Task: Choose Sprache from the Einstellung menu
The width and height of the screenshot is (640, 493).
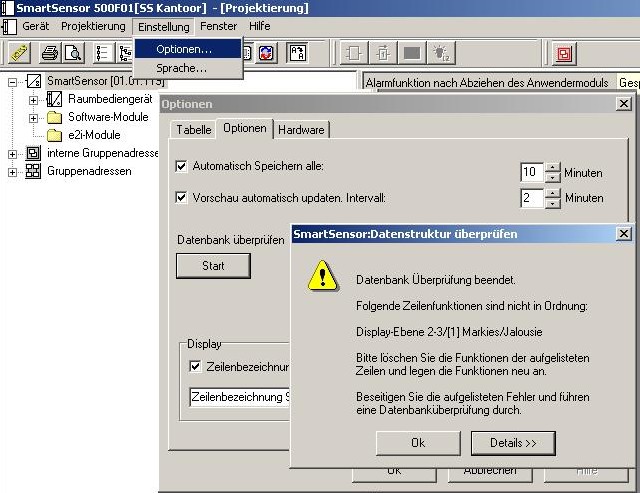Action: [x=181, y=68]
